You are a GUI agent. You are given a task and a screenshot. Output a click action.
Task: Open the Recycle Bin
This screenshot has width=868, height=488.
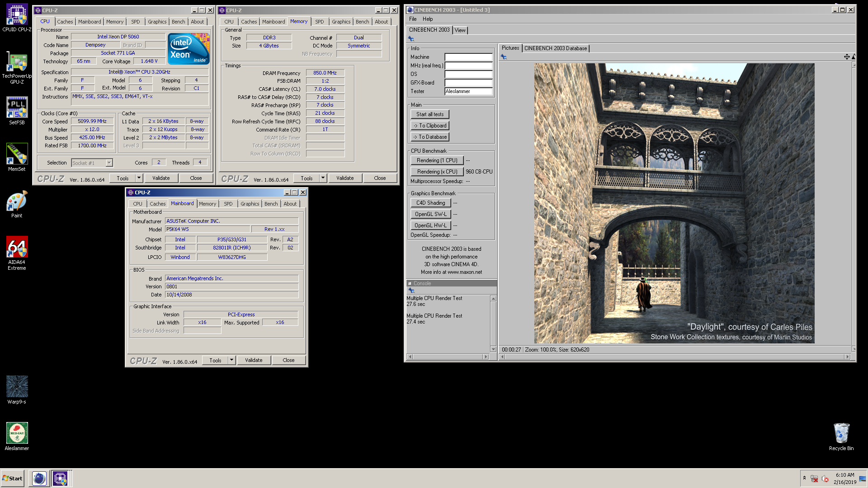tap(841, 436)
